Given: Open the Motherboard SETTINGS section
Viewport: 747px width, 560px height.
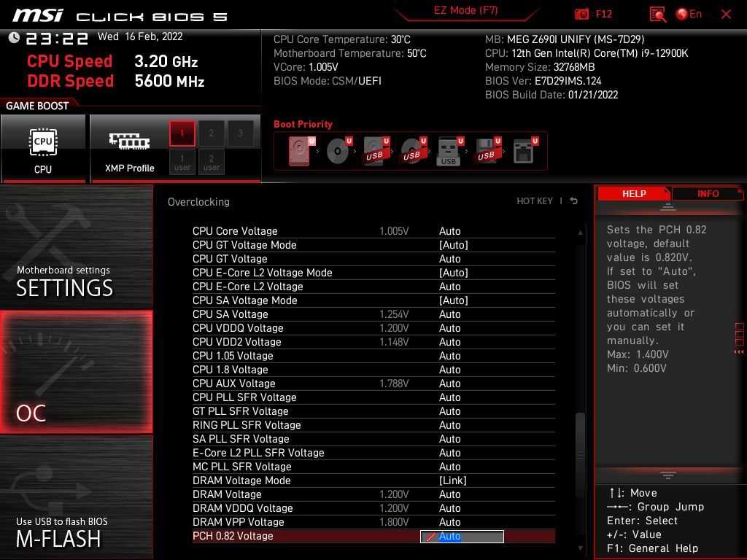Looking at the screenshot, I should pos(76,246).
